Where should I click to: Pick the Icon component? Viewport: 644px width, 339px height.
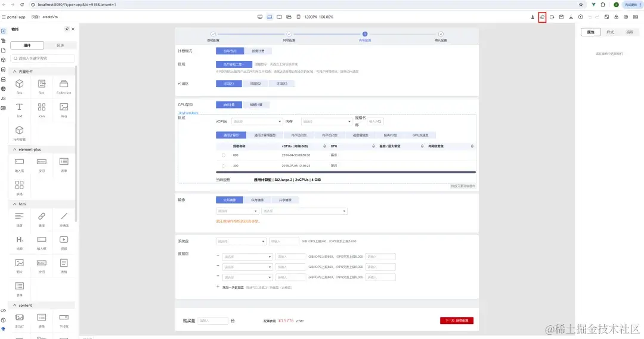42,110
